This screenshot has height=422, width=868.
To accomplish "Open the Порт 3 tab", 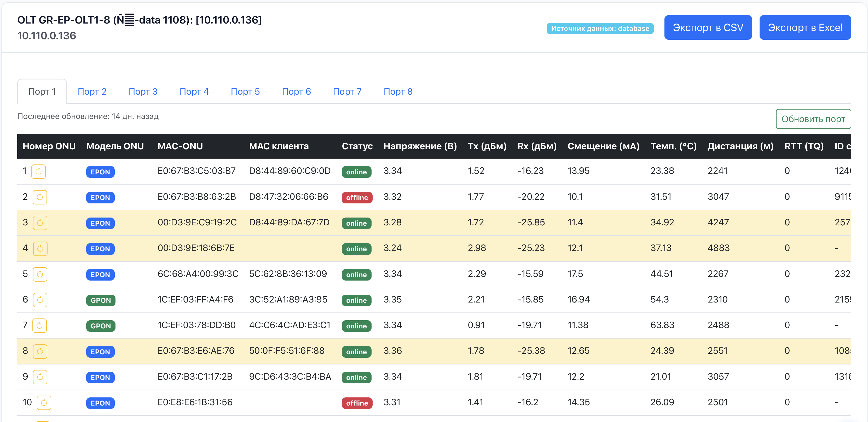I will (x=143, y=91).
